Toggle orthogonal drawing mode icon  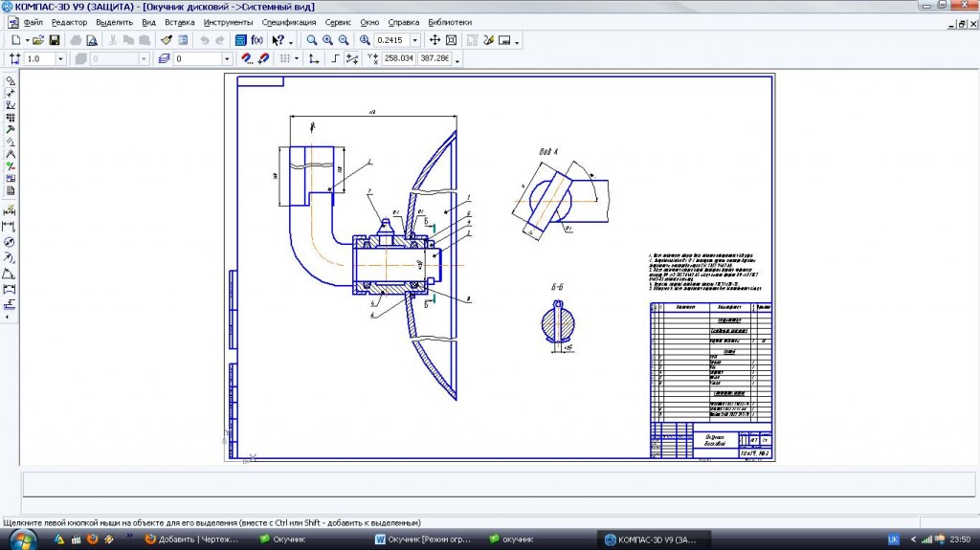click(x=335, y=58)
